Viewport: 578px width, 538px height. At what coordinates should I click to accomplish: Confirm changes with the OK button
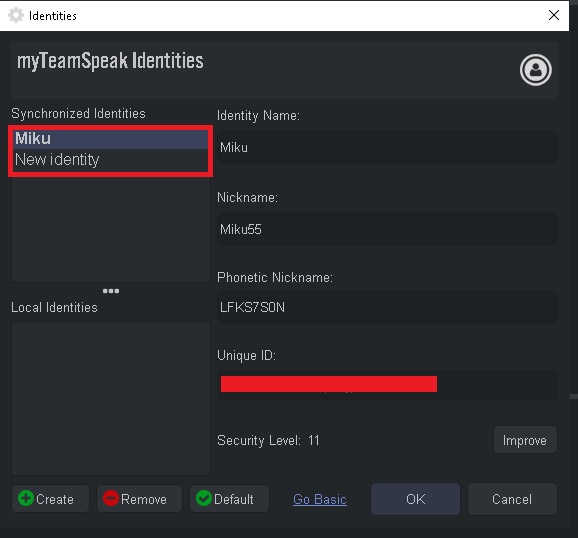pos(415,499)
